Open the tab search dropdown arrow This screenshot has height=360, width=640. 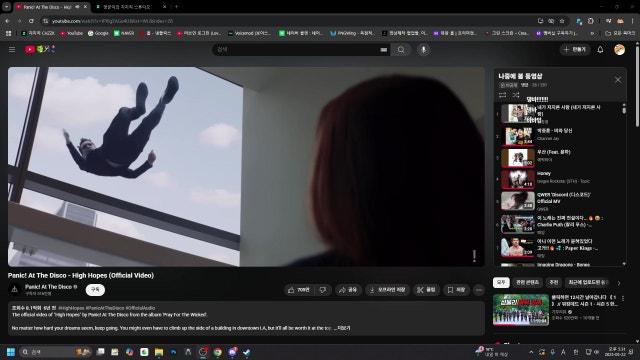pos(7,7)
